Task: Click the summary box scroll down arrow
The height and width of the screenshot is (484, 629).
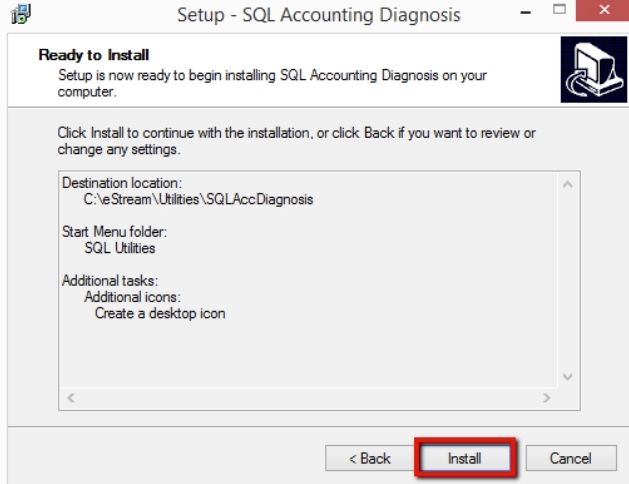Action: [567, 377]
